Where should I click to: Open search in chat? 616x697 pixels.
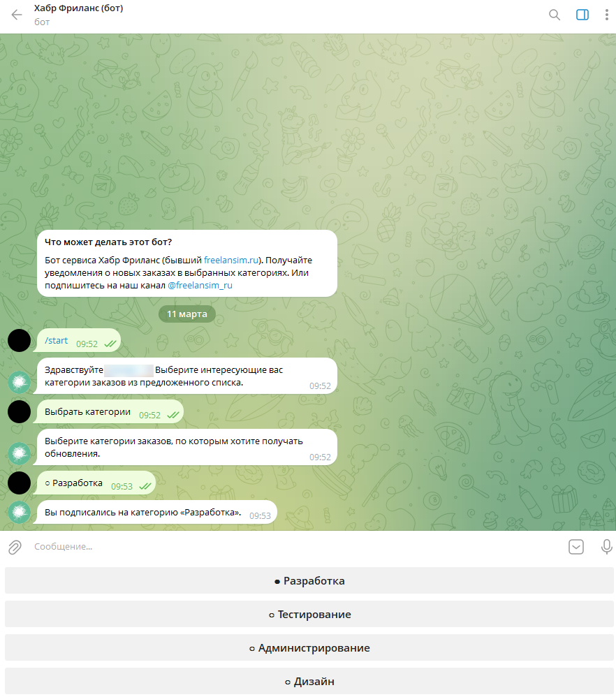[x=555, y=15]
